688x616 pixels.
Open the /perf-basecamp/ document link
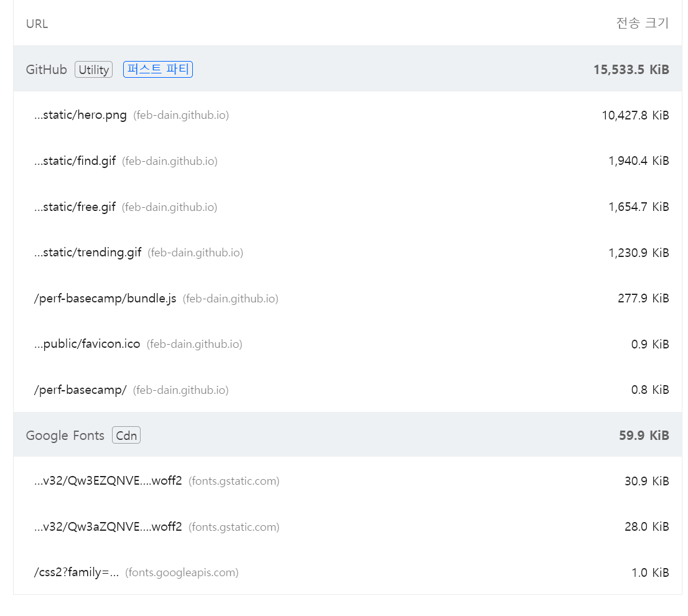(80, 390)
